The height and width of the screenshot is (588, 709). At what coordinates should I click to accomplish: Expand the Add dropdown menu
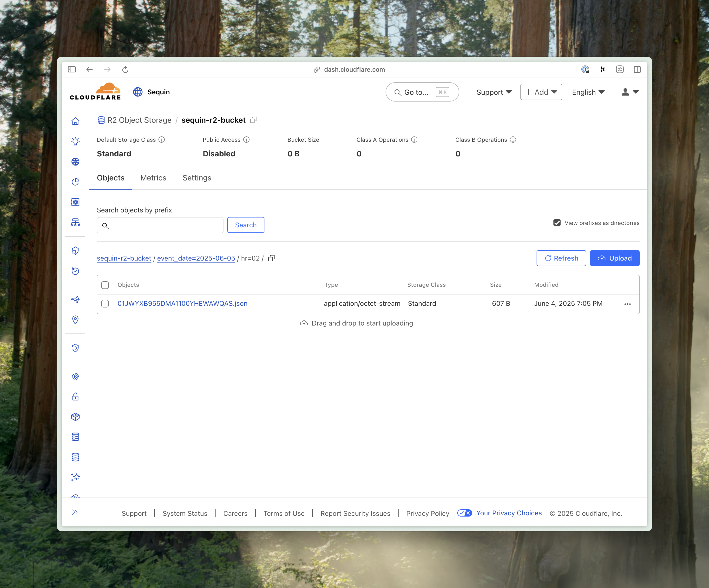click(541, 92)
